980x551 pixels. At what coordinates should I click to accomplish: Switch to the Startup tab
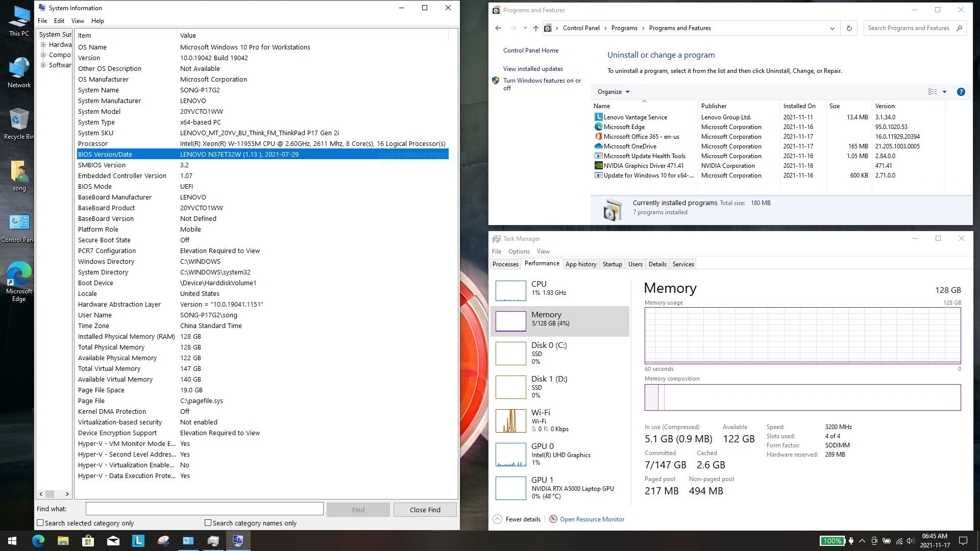(x=612, y=264)
